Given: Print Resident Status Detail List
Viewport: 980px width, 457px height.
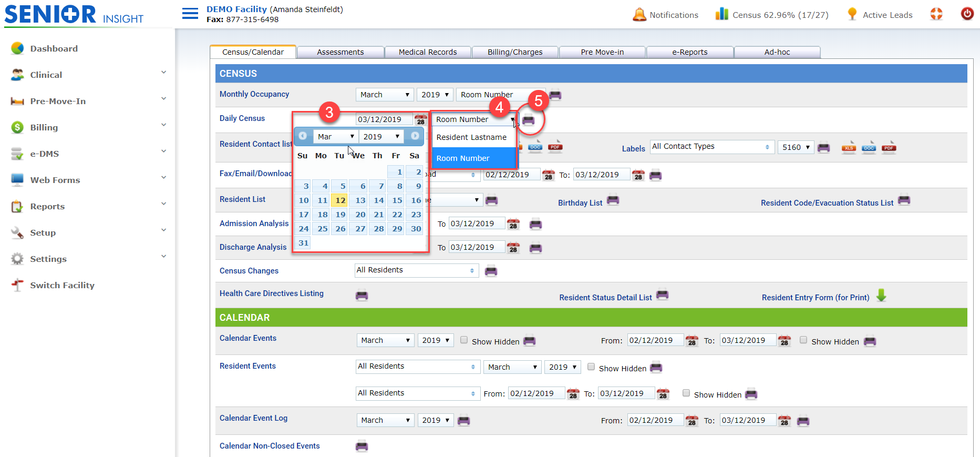Looking at the screenshot, I should (x=663, y=295).
